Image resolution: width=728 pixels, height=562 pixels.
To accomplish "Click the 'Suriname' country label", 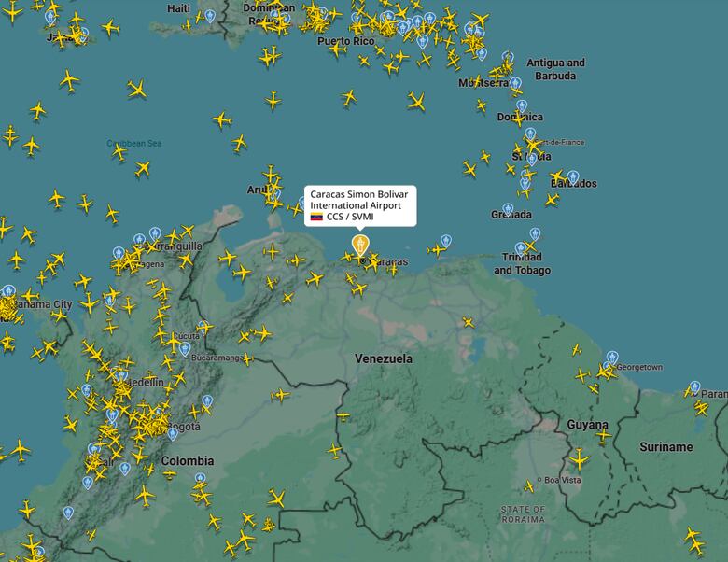I will point(666,447).
